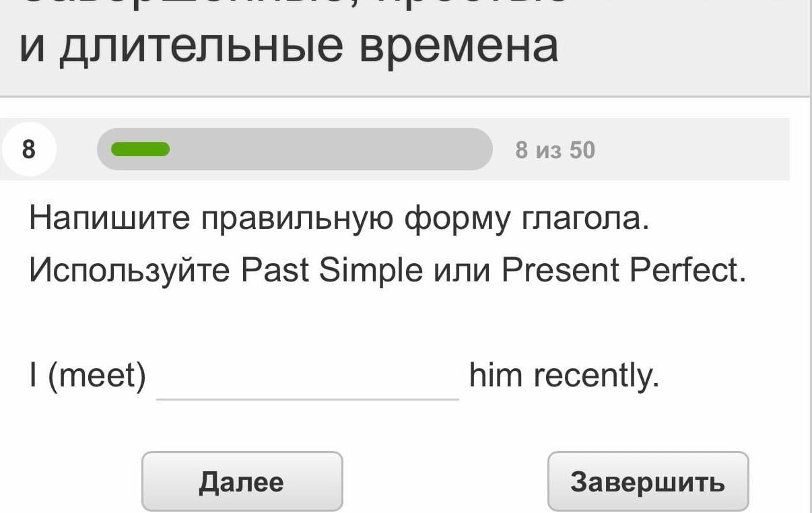
Task: Click the "Напишите правильную форму глагола" instruction
Action: (x=339, y=219)
